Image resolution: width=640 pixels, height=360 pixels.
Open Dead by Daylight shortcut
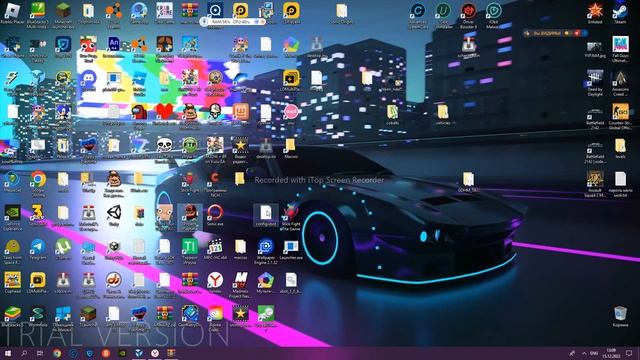tap(595, 78)
